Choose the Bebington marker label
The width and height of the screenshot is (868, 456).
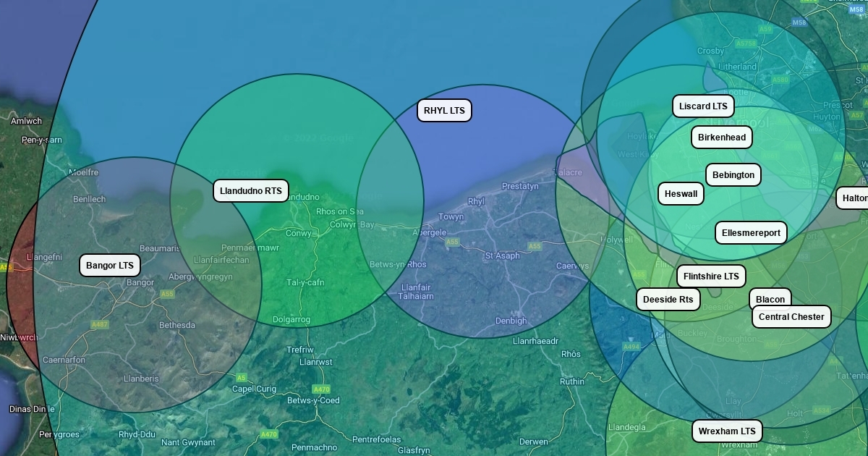coord(733,175)
